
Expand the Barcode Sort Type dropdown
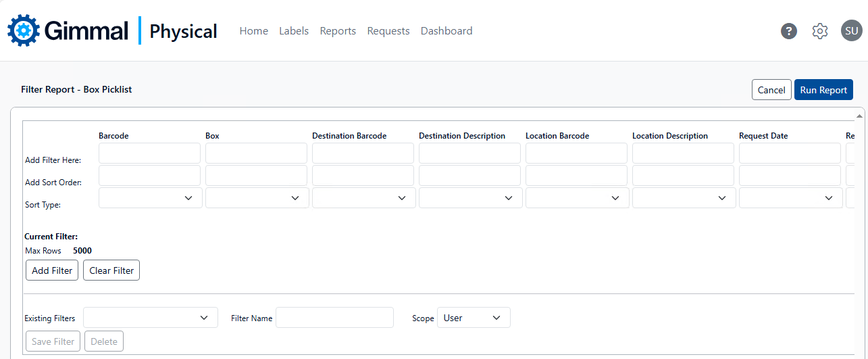pos(150,198)
